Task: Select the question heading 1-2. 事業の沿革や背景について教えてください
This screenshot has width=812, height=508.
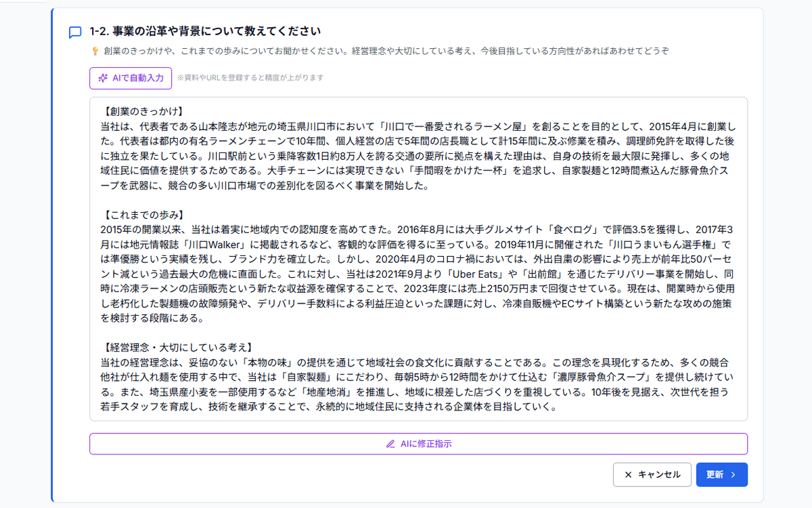Action: pos(203,30)
